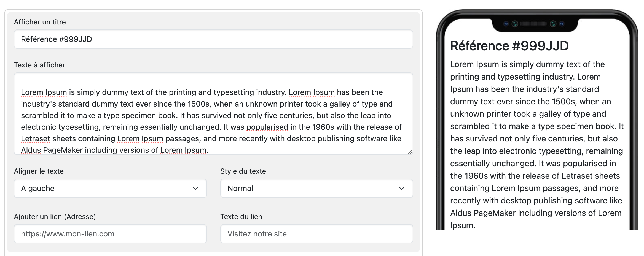This screenshot has width=644, height=256.
Task: Click the underlined word 'Letraset' in textarea
Action: (36, 139)
